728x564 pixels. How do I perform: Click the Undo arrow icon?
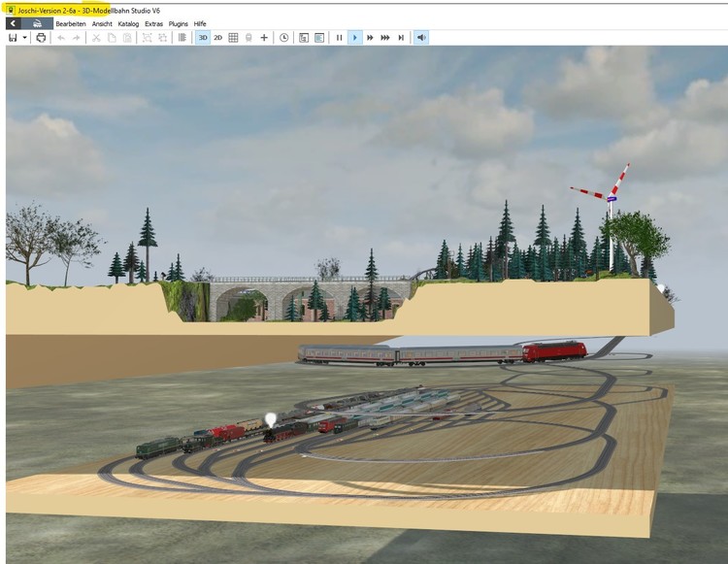pos(61,38)
